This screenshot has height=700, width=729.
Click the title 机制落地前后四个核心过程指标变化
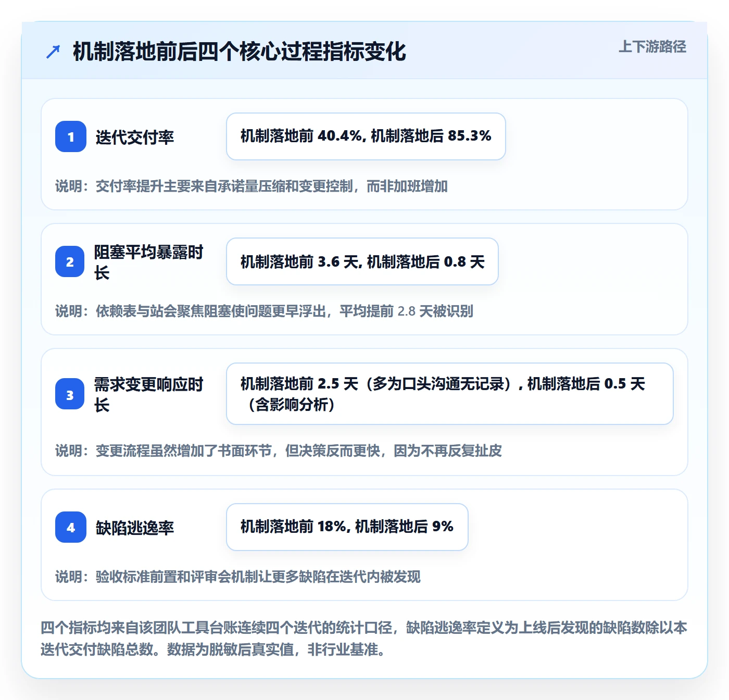click(239, 52)
